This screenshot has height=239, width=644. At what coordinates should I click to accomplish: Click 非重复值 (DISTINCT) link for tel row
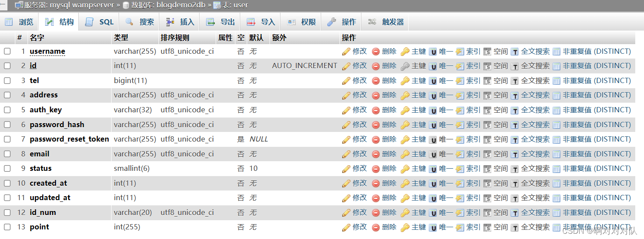[597, 80]
